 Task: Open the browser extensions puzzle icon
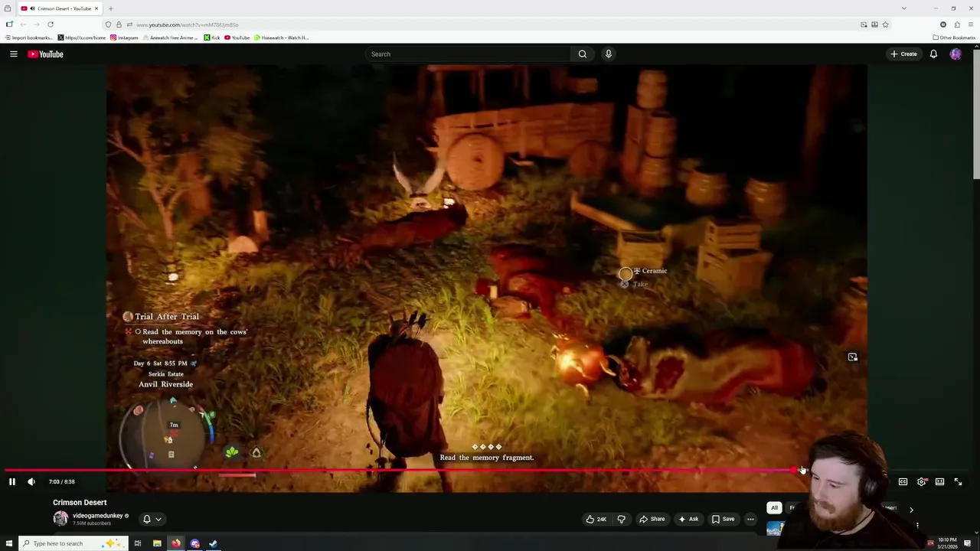957,24
